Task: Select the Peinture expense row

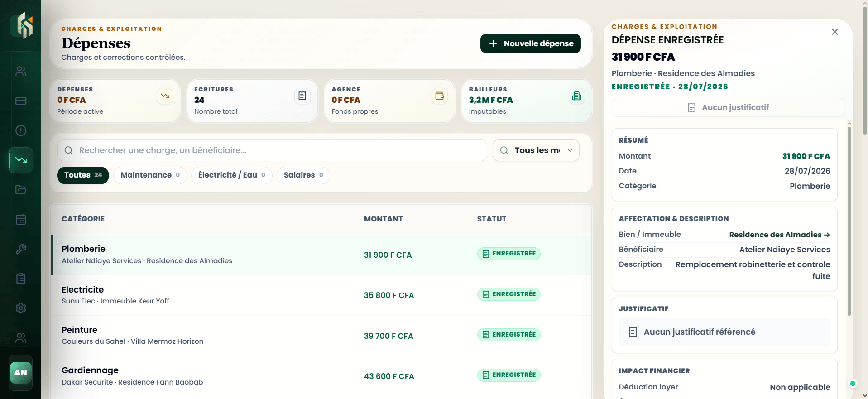Action: coord(321,336)
